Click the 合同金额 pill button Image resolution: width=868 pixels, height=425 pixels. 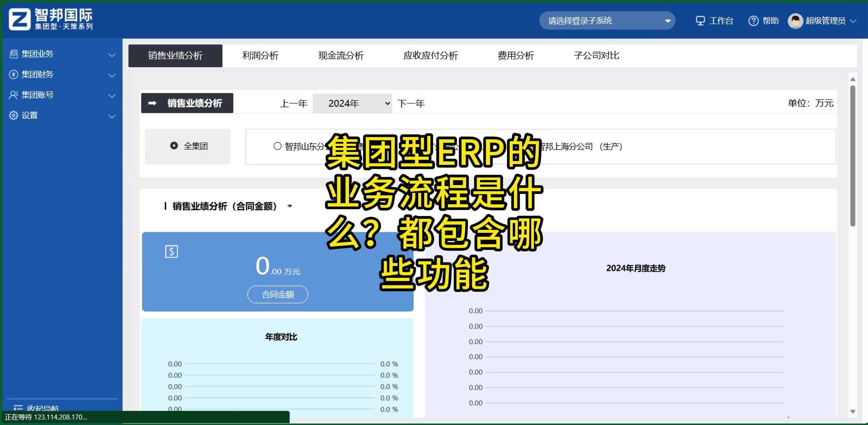point(278,294)
